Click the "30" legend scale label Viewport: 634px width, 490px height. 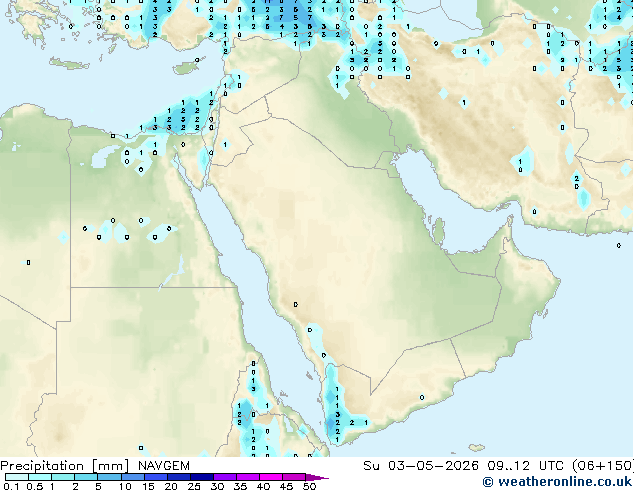coord(217,486)
